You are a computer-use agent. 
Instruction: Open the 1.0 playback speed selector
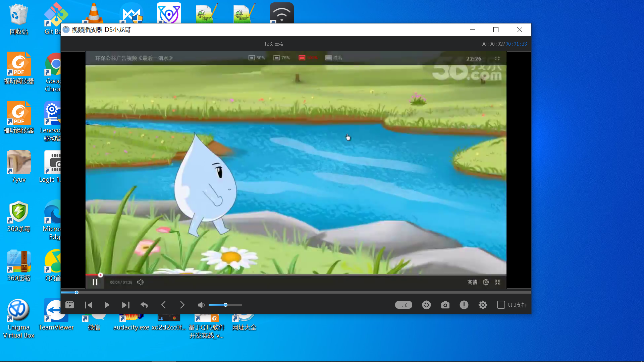click(403, 305)
